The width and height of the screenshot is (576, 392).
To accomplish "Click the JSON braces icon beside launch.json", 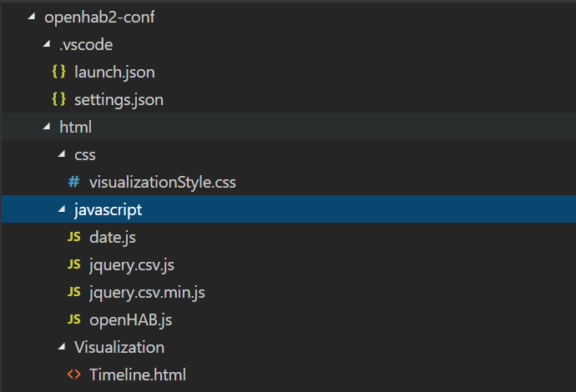I will coord(58,73).
